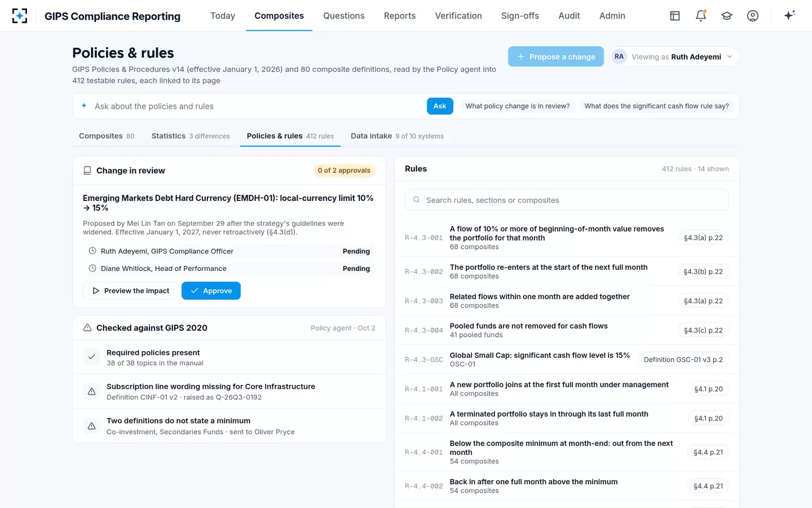Image resolution: width=812 pixels, height=508 pixels.
Task: Click the warning icon for Two definitions row
Action: click(91, 426)
